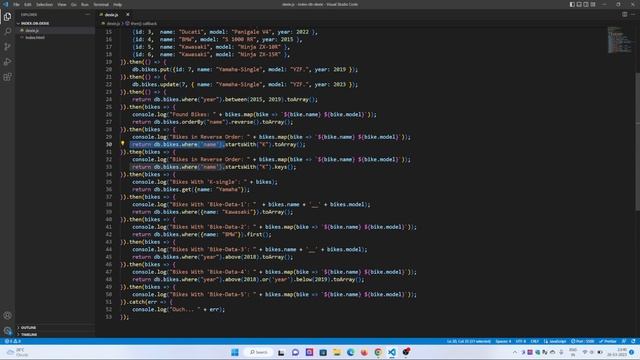Click then() callback in breadcrumb
This screenshot has width=640, height=360.
tap(144, 24)
